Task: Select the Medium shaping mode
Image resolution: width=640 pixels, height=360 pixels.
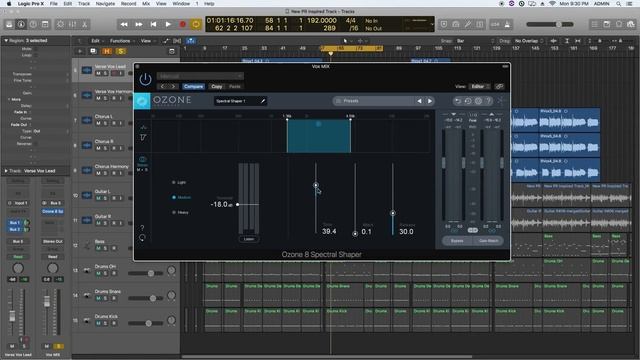Action: tap(181, 198)
